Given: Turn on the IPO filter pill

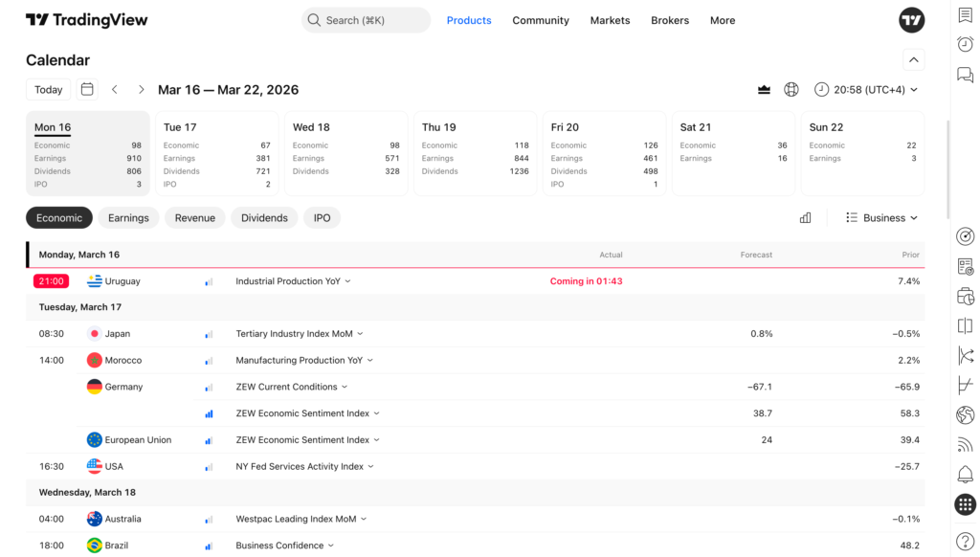Looking at the screenshot, I should pyautogui.click(x=322, y=217).
